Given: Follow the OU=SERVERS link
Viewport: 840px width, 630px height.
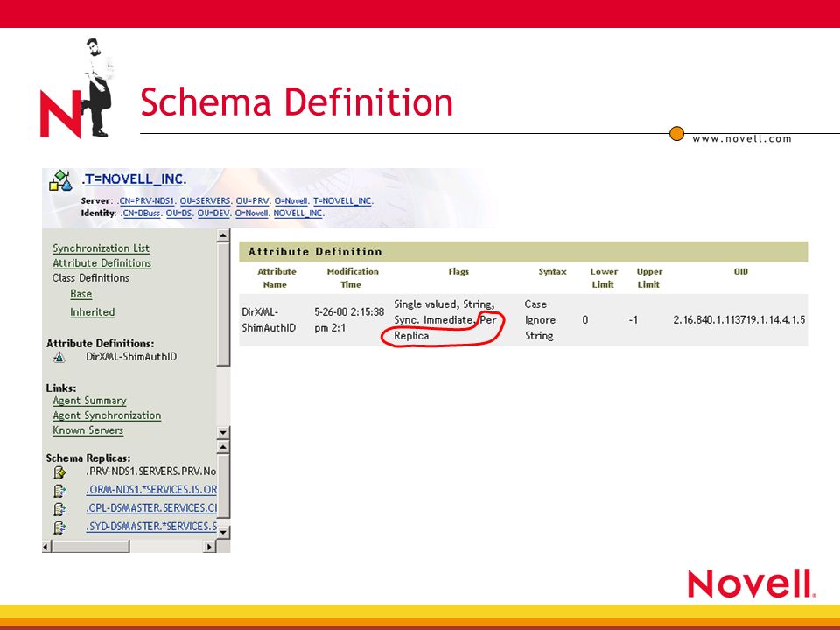Looking at the screenshot, I should 206,201.
